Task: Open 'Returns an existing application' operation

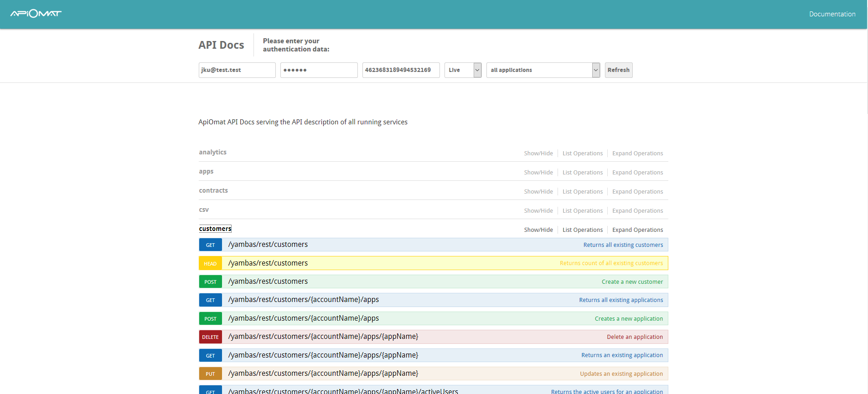Action: click(622, 355)
